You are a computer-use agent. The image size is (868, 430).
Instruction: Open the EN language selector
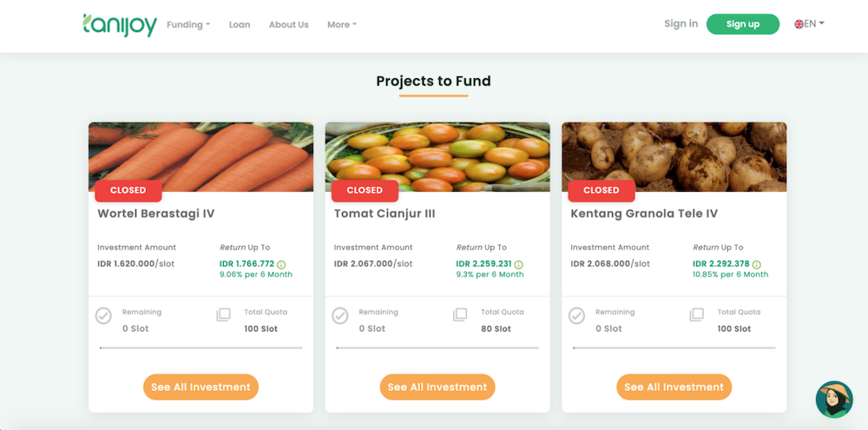tap(810, 24)
